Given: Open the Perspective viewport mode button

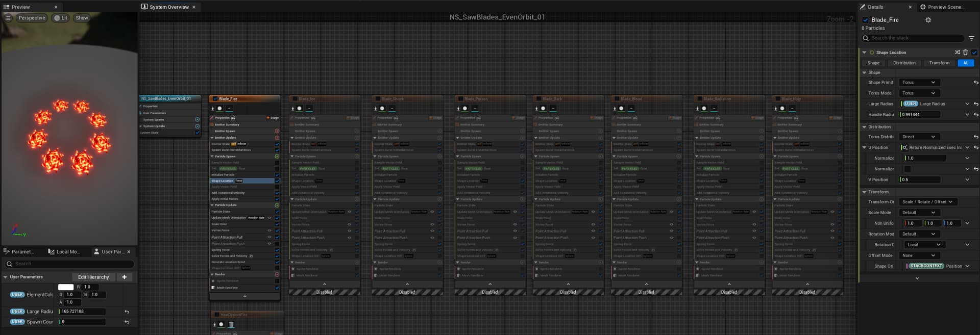Looking at the screenshot, I should (32, 18).
